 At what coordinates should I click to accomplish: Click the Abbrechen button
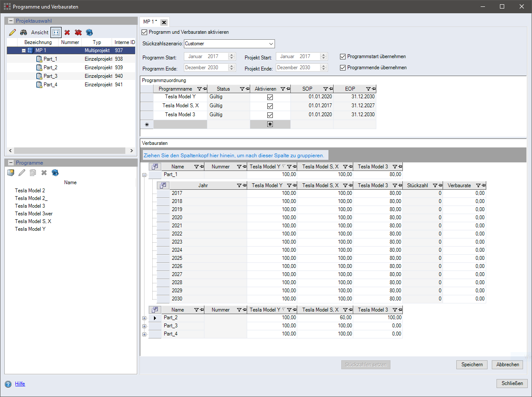click(x=508, y=365)
